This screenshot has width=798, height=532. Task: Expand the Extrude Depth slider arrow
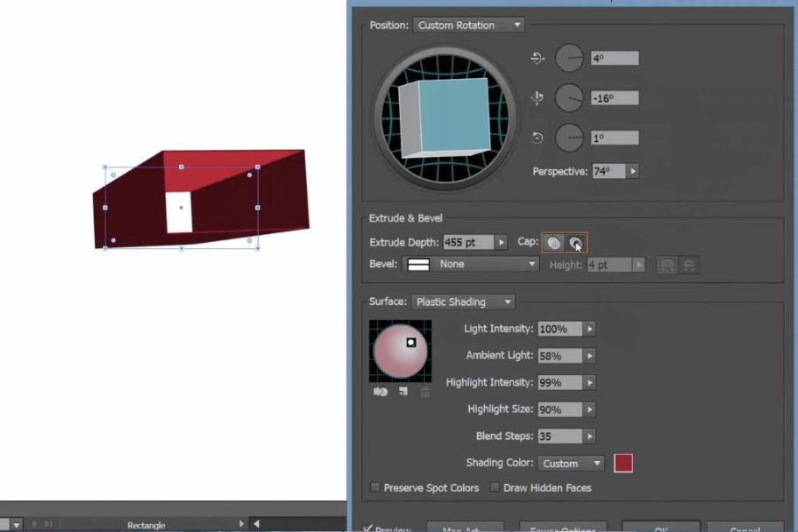tap(502, 242)
